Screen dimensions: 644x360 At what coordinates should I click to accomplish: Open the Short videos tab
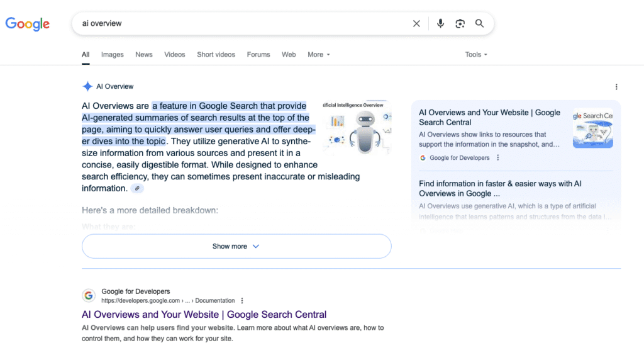click(216, 55)
